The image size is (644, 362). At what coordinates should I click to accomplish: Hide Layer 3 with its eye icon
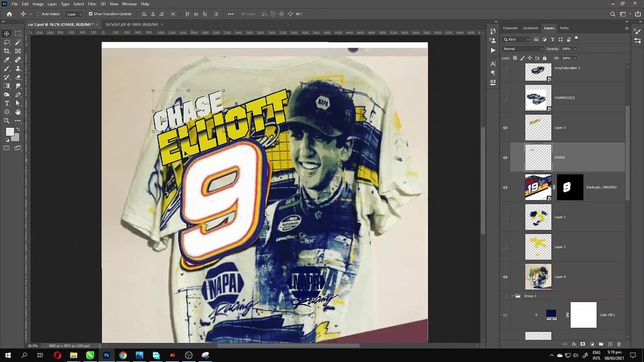(505, 128)
